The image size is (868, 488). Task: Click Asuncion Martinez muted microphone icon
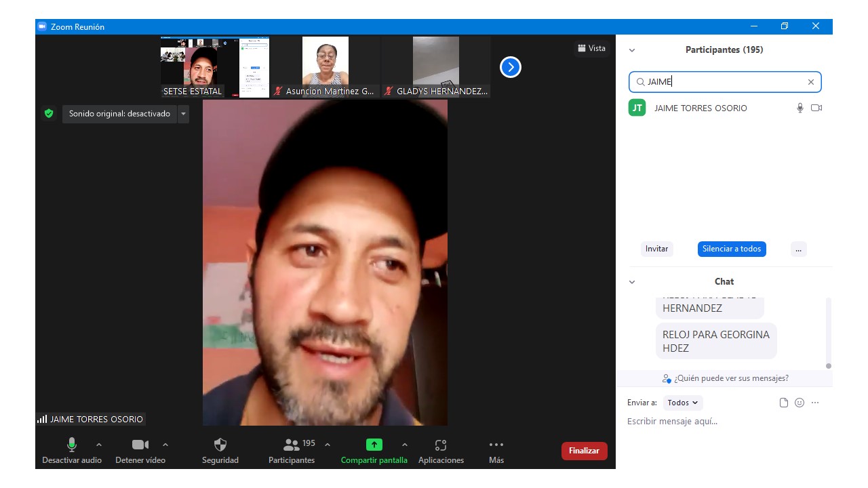coord(278,91)
